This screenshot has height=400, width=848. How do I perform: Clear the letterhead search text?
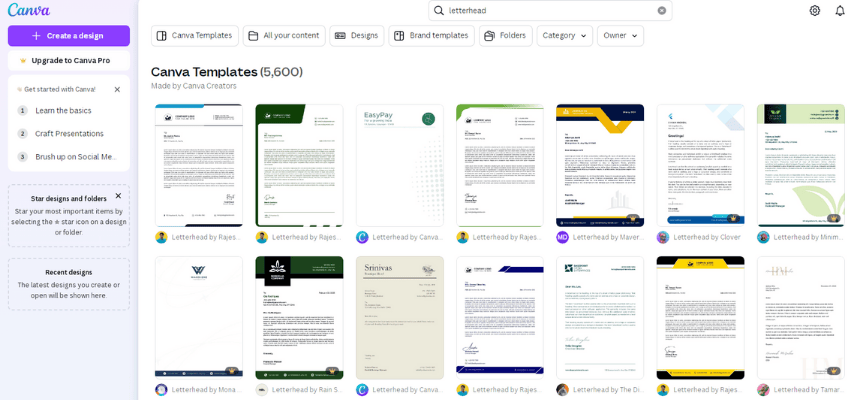point(661,10)
